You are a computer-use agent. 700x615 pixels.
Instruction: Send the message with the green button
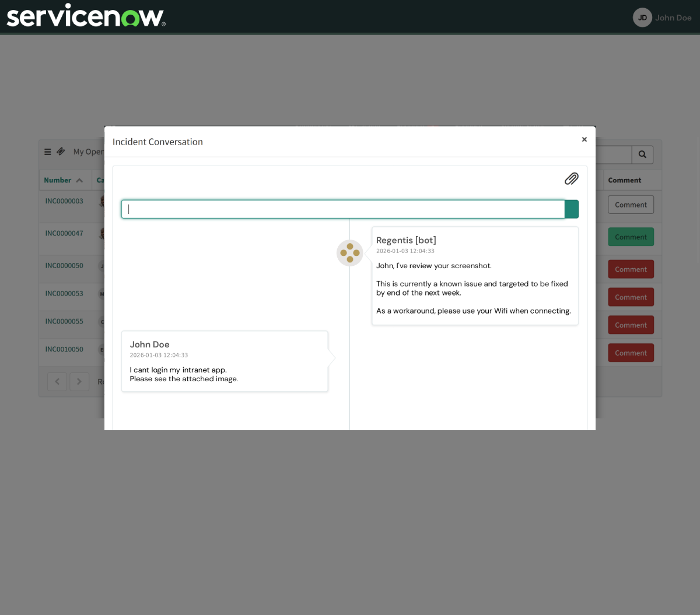(572, 209)
